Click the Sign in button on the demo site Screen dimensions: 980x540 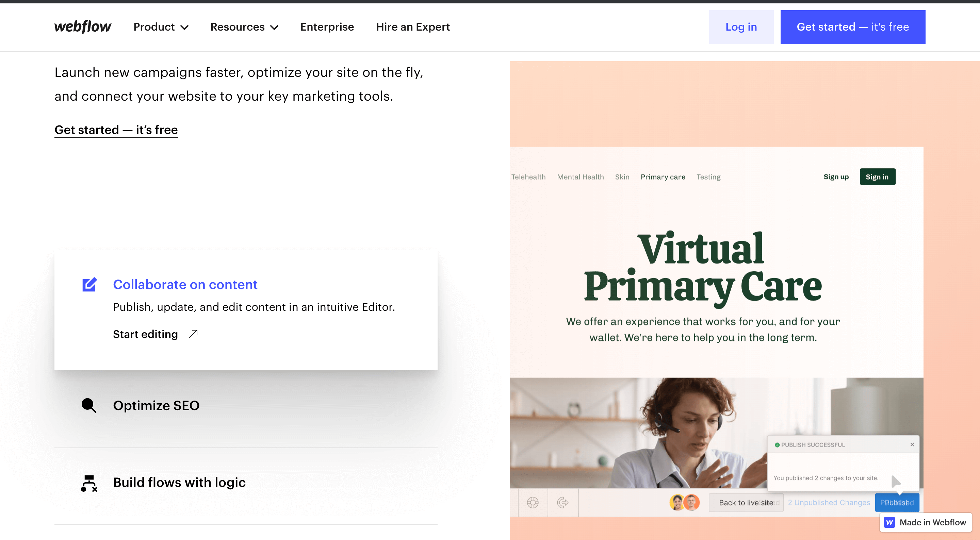877,176
